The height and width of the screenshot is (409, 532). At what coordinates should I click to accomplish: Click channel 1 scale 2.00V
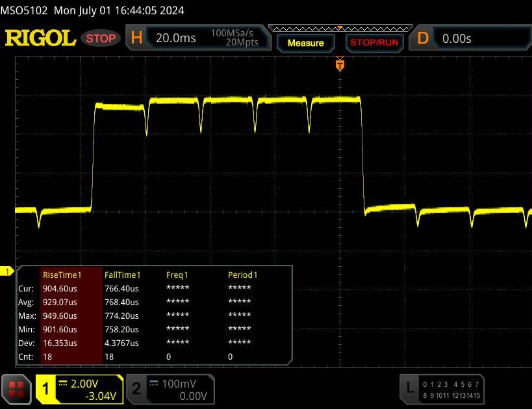pos(84,384)
